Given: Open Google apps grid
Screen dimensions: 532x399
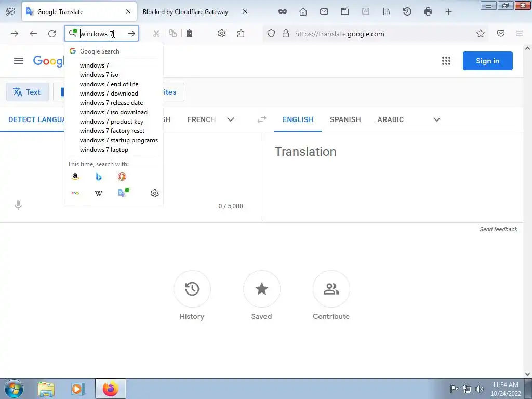Looking at the screenshot, I should [446, 61].
